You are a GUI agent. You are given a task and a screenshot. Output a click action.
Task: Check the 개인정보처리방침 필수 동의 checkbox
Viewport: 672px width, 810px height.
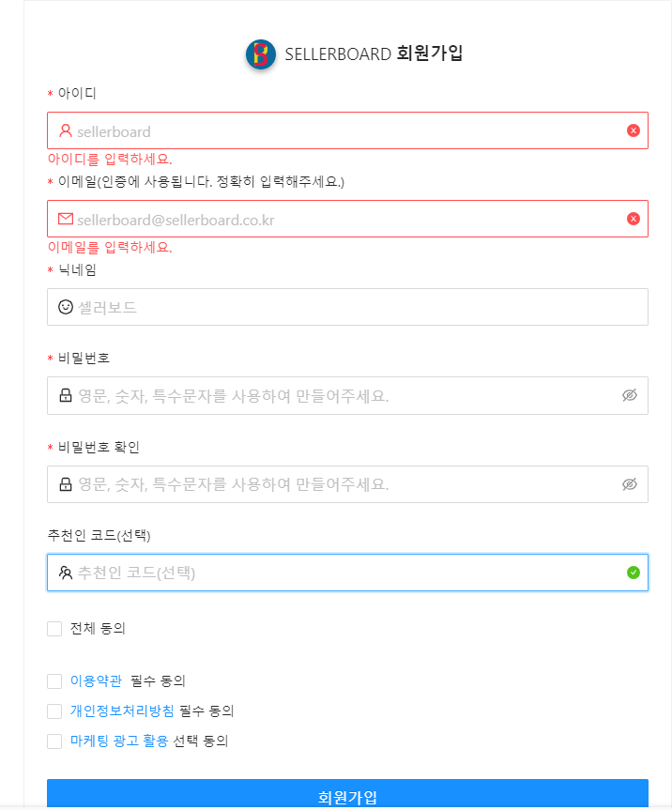point(53,711)
